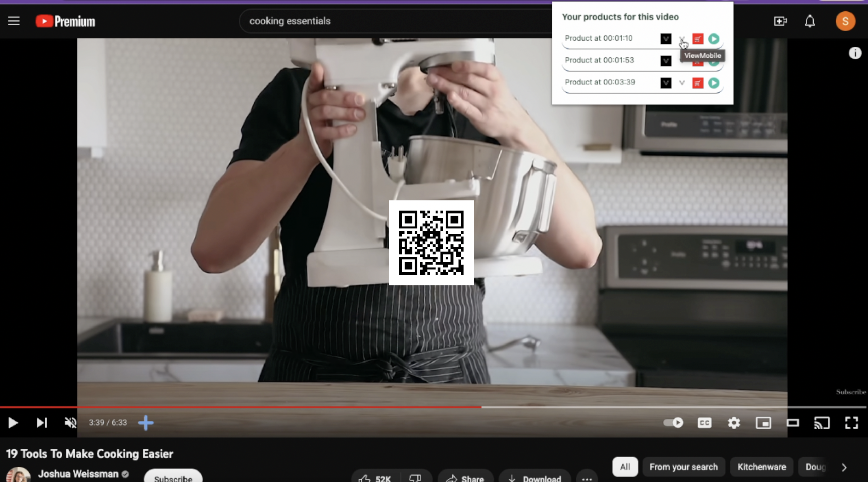The image size is (868, 482).
Task: Play the product at 00:03:39
Action: click(714, 83)
